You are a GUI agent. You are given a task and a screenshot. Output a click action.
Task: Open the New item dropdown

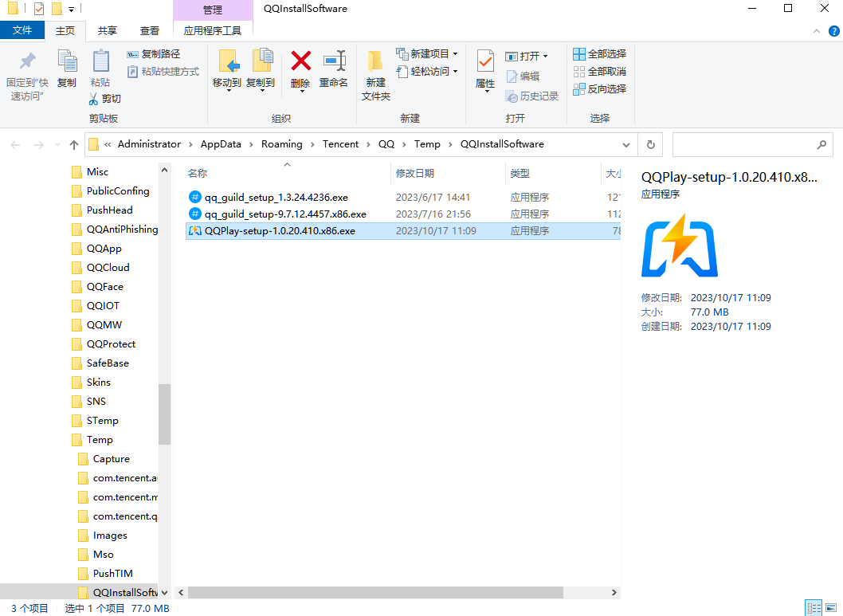(427, 53)
